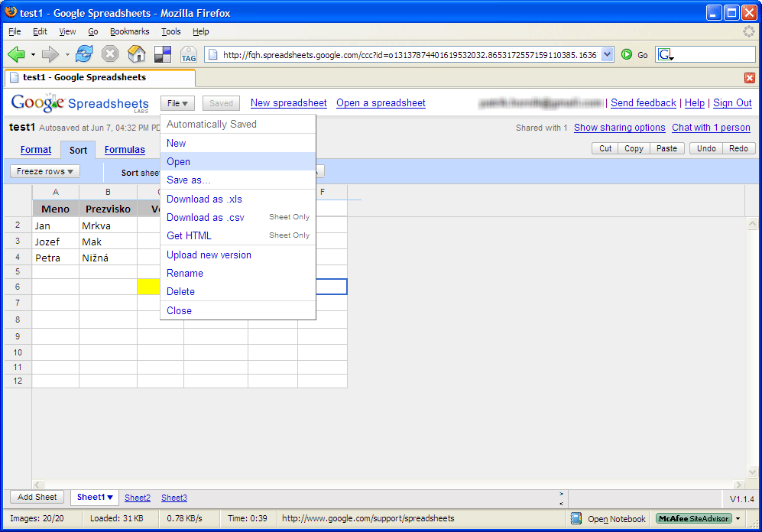Open Show sharing options link

point(620,128)
